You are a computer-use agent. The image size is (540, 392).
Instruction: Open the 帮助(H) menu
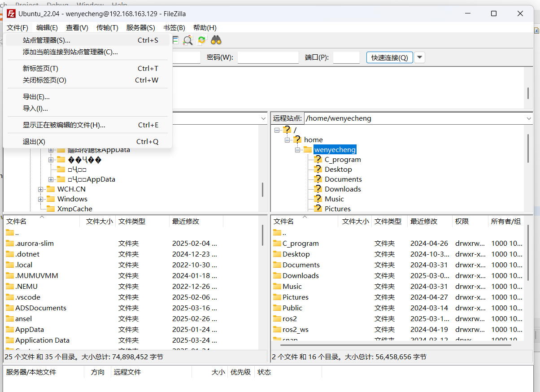tap(205, 27)
